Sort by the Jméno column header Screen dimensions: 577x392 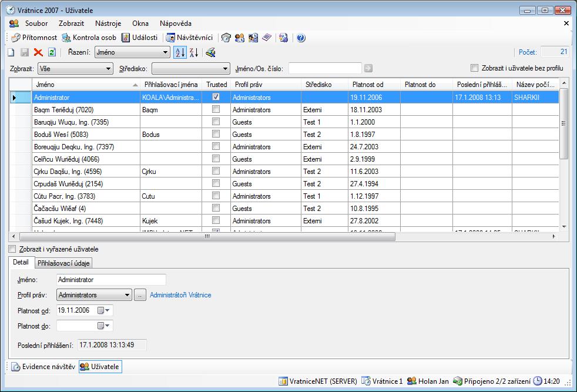click(x=86, y=85)
